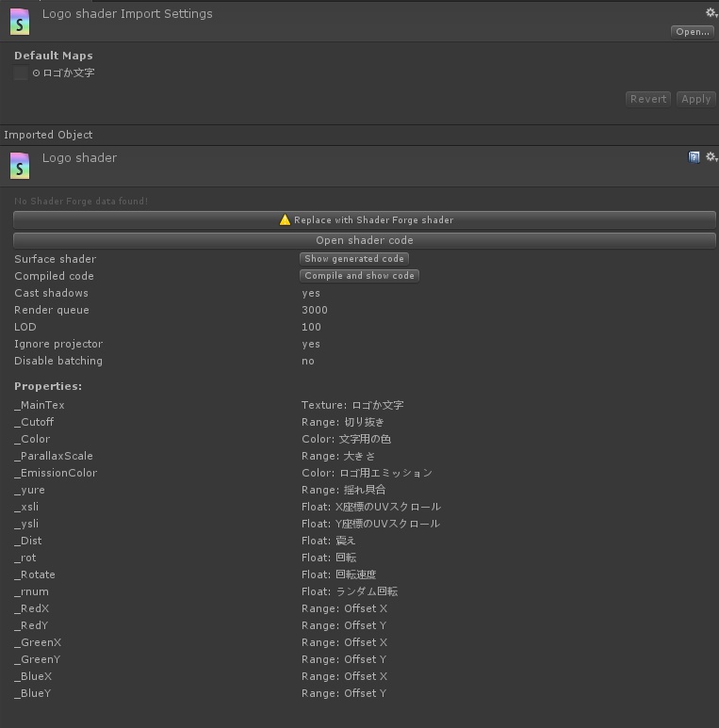719x728 pixels.
Task: Click ロゴか文字 label under Default Maps
Action: (69, 73)
